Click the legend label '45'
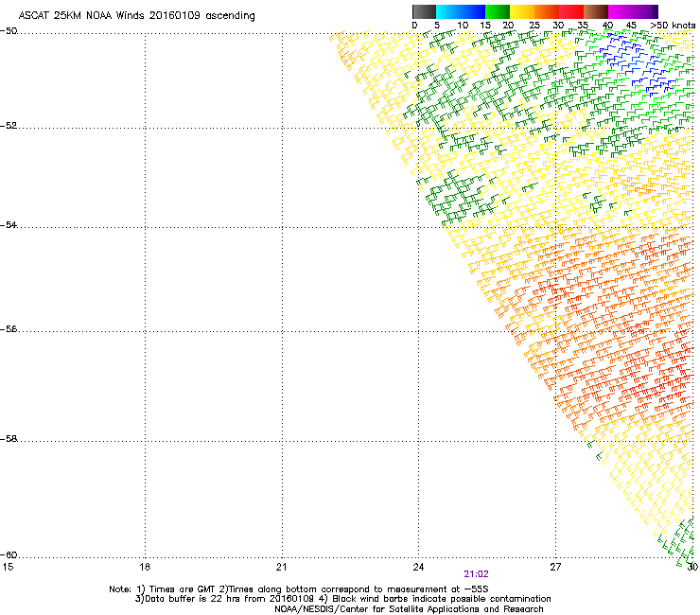The width and height of the screenshot is (700, 615). (x=631, y=26)
